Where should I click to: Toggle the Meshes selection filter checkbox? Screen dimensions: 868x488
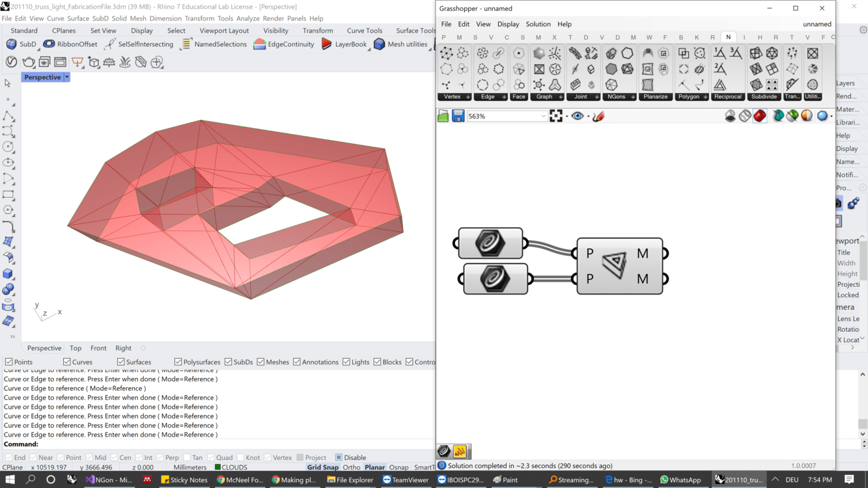click(260, 362)
